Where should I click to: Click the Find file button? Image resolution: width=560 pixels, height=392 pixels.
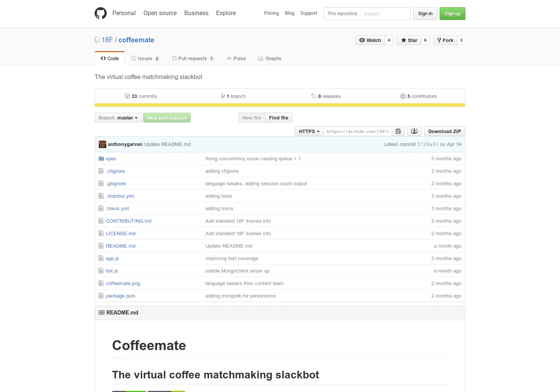coord(278,118)
